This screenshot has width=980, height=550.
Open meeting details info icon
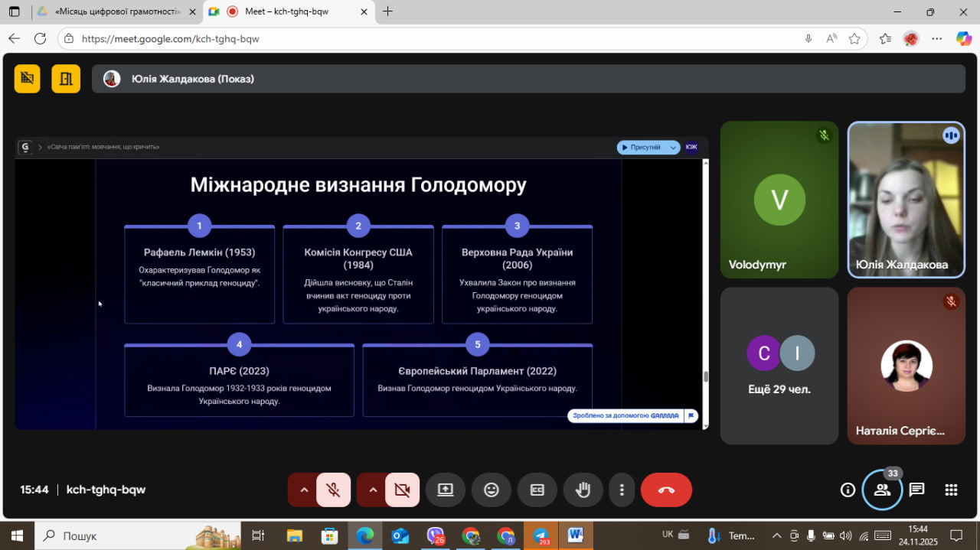pos(848,490)
